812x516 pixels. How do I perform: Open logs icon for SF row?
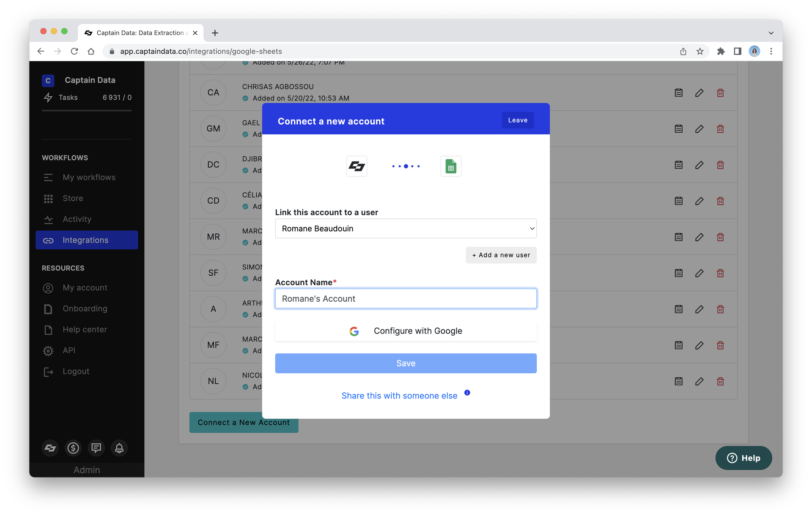[x=679, y=273]
